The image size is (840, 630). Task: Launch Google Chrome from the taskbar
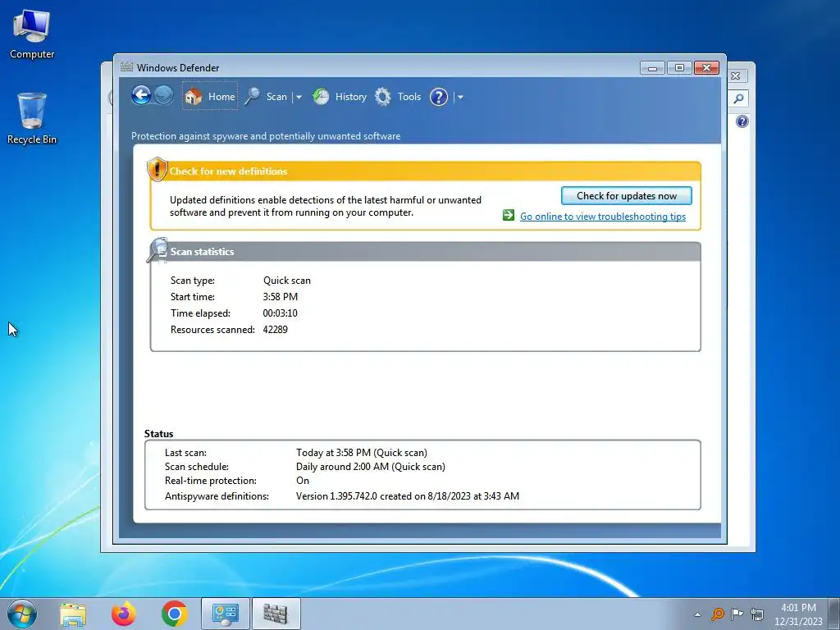coord(174,614)
